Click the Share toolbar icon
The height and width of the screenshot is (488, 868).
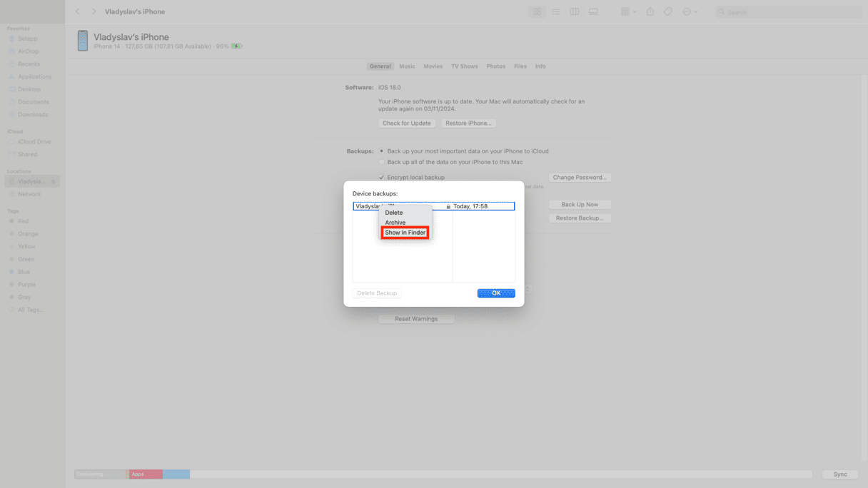650,12
